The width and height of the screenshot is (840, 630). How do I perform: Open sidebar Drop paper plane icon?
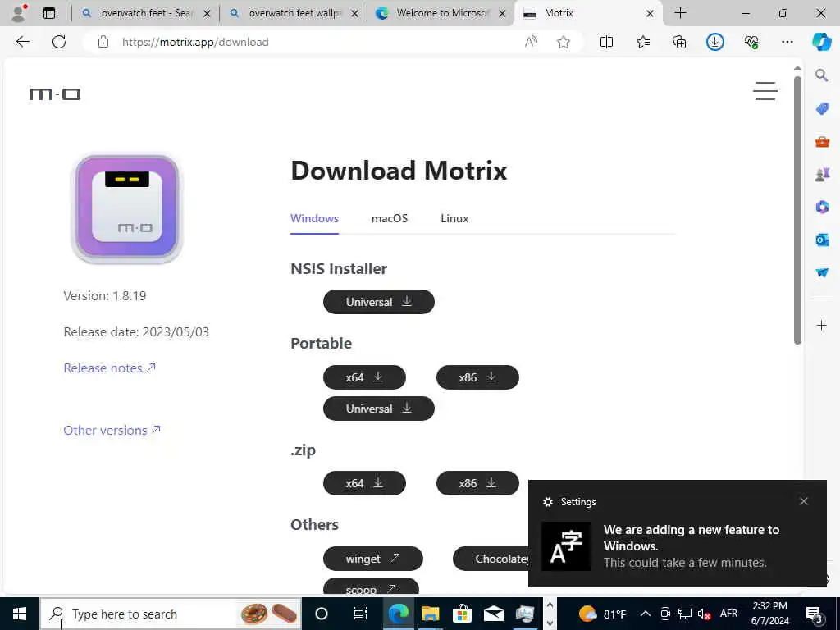coord(822,272)
